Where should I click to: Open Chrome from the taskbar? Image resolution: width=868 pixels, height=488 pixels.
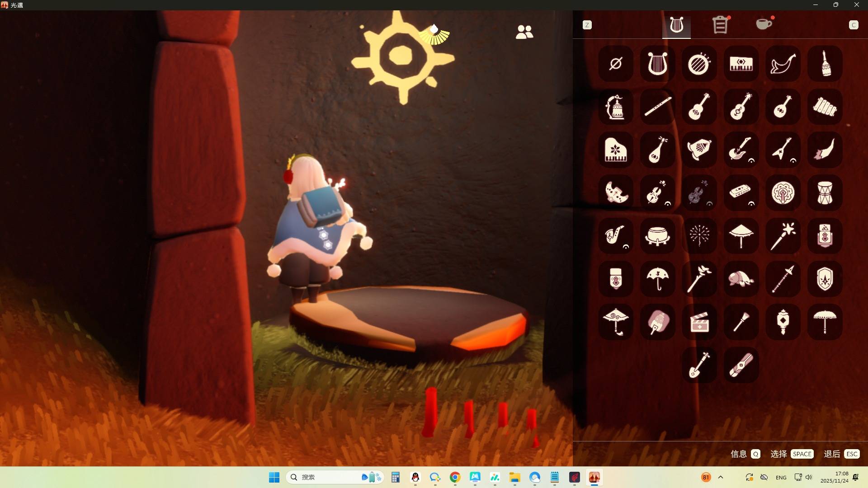455,477
